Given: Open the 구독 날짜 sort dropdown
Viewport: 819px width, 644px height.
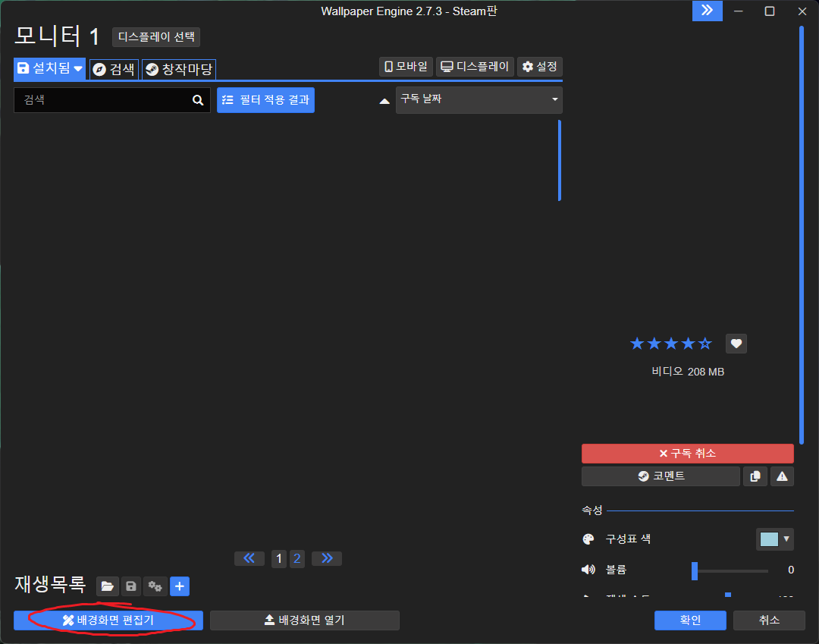Looking at the screenshot, I should [x=479, y=100].
